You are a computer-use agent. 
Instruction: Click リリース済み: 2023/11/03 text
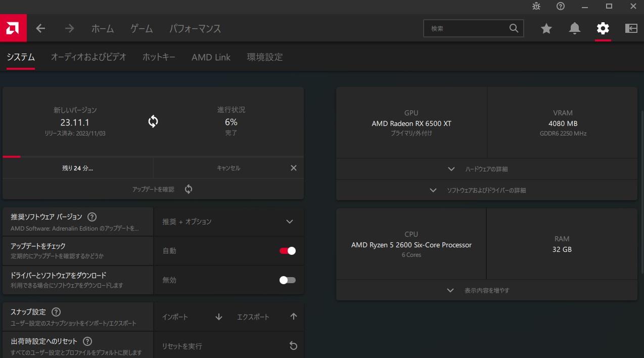pyautogui.click(x=75, y=133)
